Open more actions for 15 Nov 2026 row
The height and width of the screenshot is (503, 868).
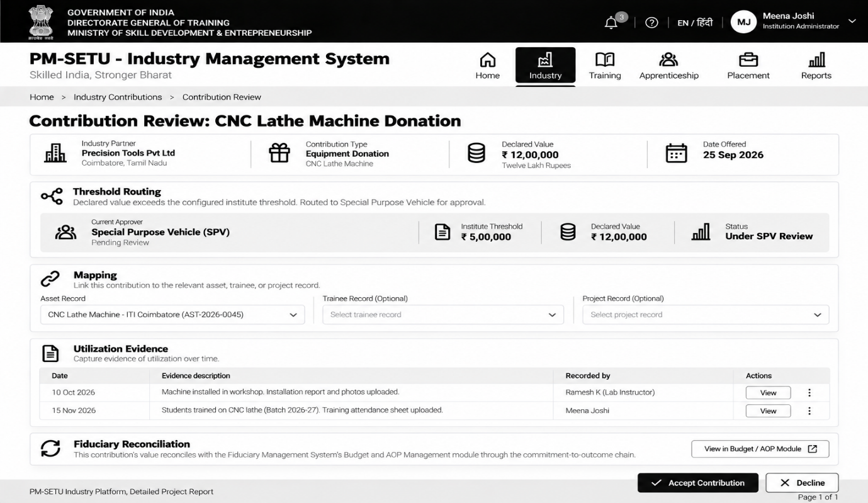809,411
